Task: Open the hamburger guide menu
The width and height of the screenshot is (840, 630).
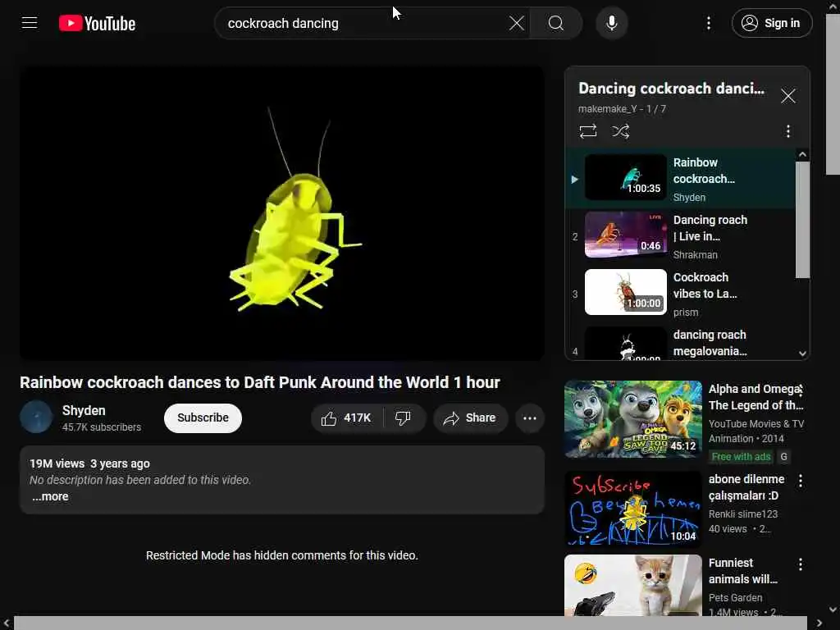Action: [x=30, y=23]
